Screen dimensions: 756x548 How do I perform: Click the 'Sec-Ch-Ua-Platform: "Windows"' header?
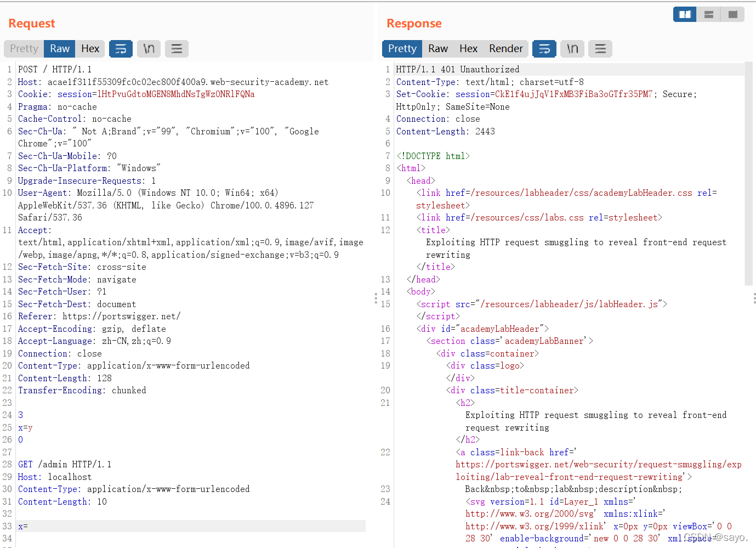coord(89,168)
